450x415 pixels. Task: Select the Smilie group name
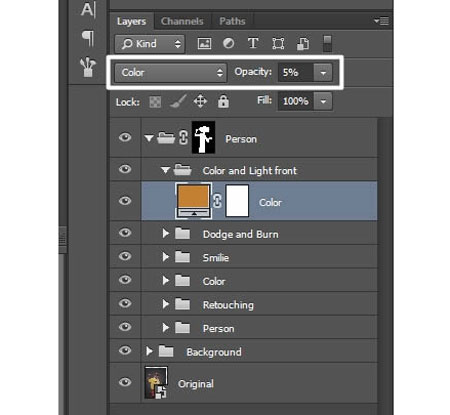[x=216, y=258]
